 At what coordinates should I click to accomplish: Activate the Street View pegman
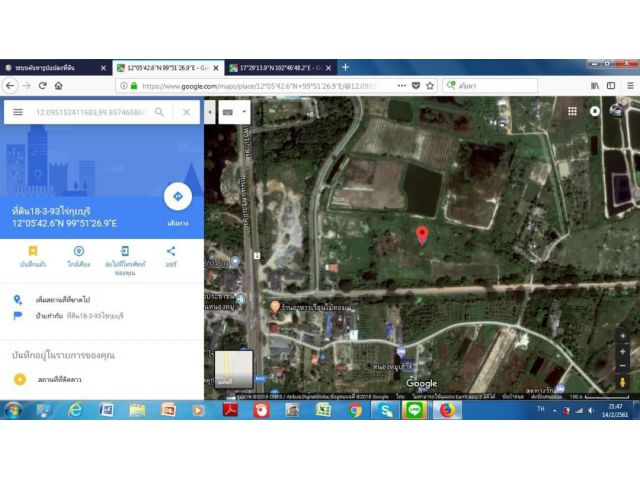(x=622, y=382)
